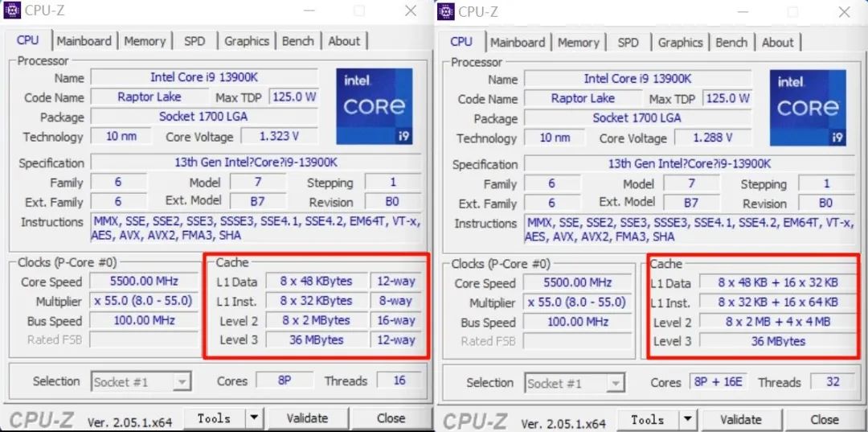Click L1 Inst. value 8 x 32 KB + 16 x 64 KB

[x=777, y=302]
